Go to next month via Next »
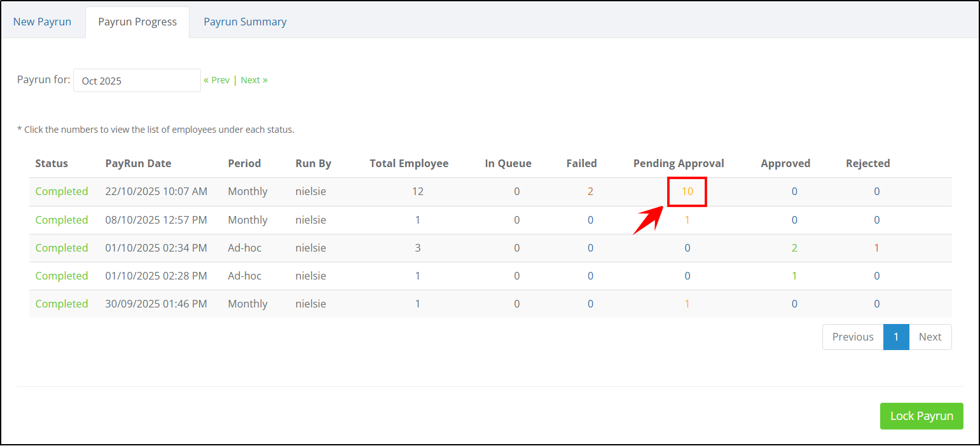This screenshot has height=446, width=980. point(254,80)
